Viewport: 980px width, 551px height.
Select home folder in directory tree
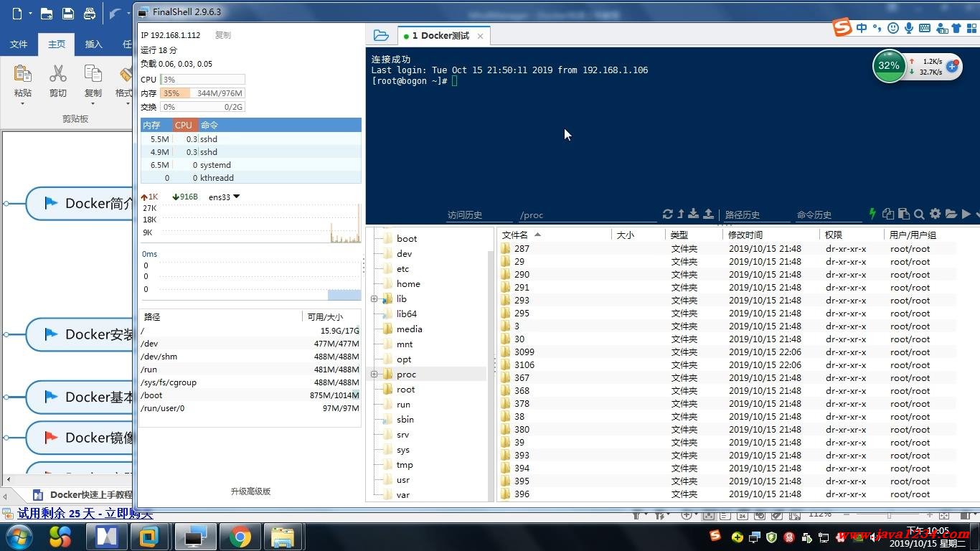click(x=408, y=284)
